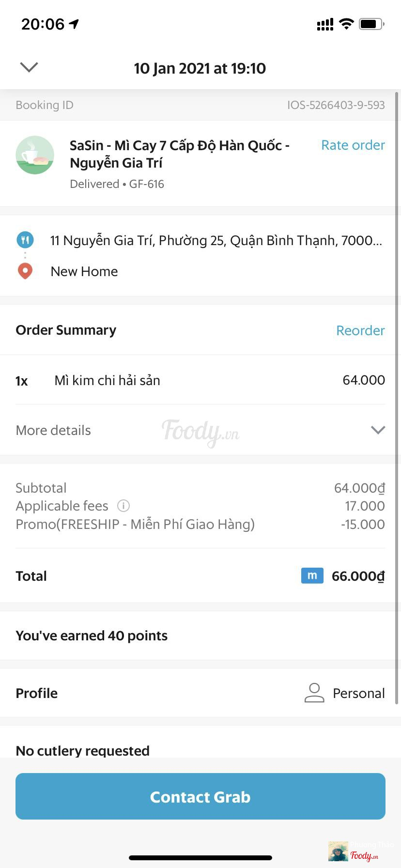Tap the red drop-off location pin
The image size is (401, 868).
(25, 271)
